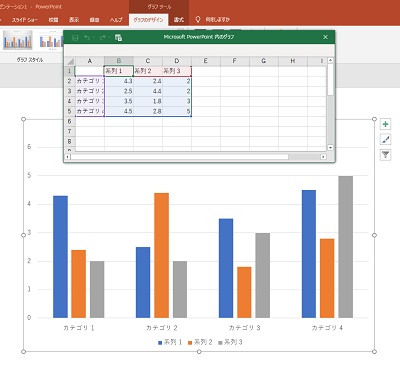Image resolution: width=400 pixels, height=368 pixels.
Task: Click the Redo icon in chart data window
Action: pyautogui.click(x=103, y=38)
